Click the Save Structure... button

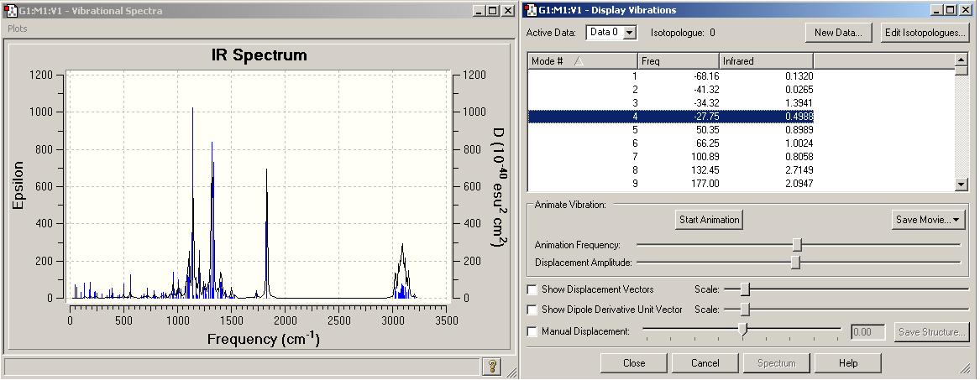tap(930, 332)
